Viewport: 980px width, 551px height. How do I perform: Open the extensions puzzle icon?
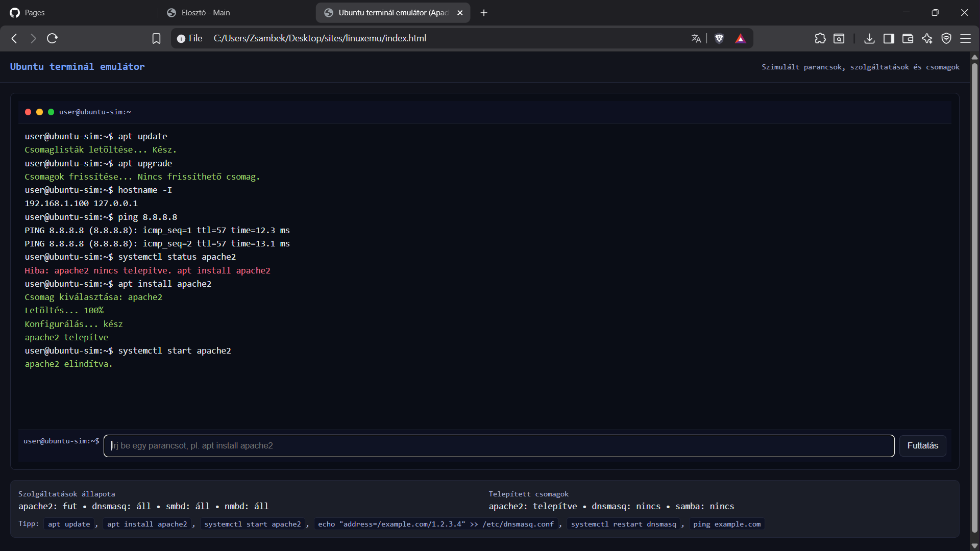(820, 38)
